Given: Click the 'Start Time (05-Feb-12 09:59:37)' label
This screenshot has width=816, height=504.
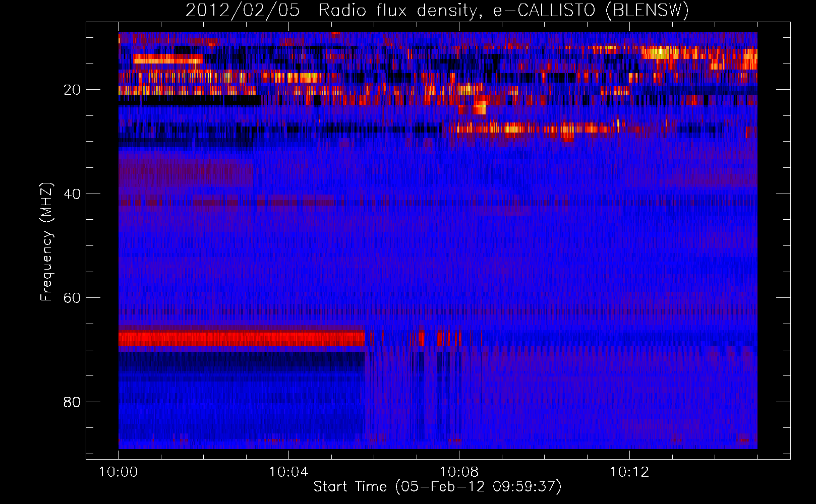Looking at the screenshot, I should 437,487.
